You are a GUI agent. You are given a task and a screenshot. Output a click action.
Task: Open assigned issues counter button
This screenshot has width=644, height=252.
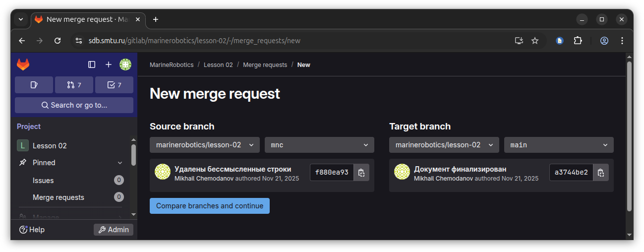tap(34, 85)
